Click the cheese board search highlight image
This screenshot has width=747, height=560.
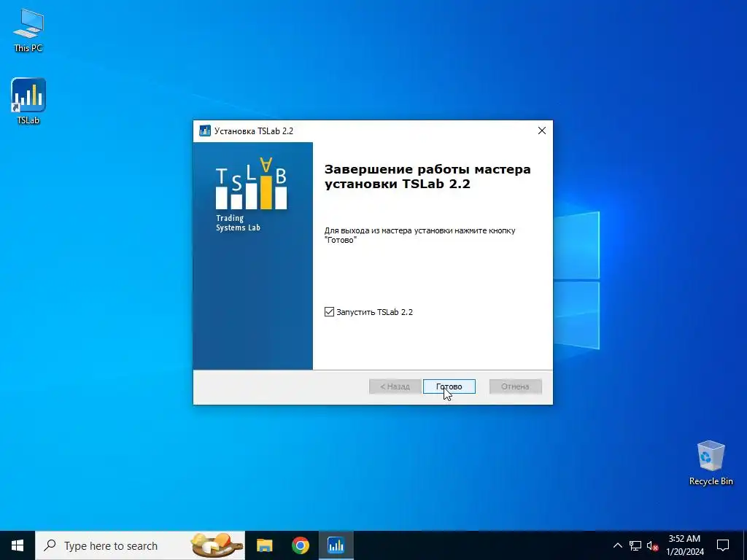pyautogui.click(x=215, y=545)
